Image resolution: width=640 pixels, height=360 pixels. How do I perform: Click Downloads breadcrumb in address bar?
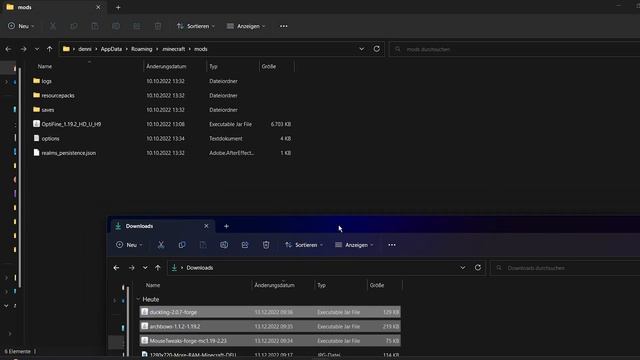200,268
